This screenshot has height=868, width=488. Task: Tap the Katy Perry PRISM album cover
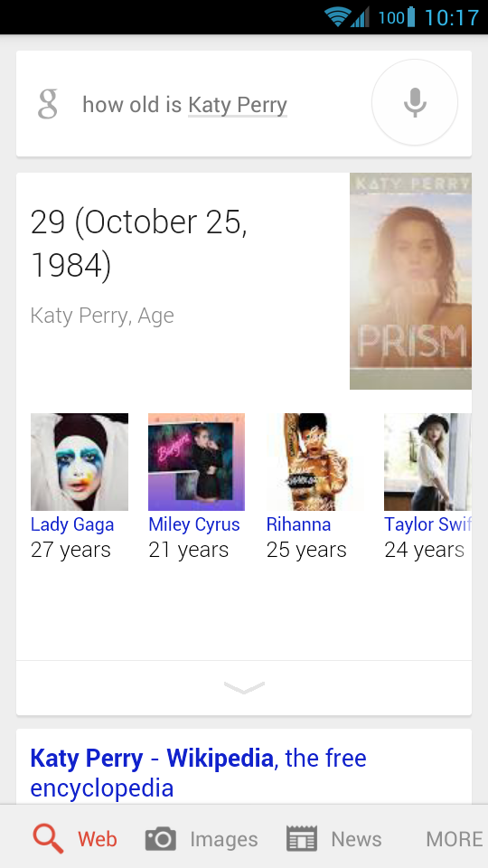pyautogui.click(x=410, y=281)
